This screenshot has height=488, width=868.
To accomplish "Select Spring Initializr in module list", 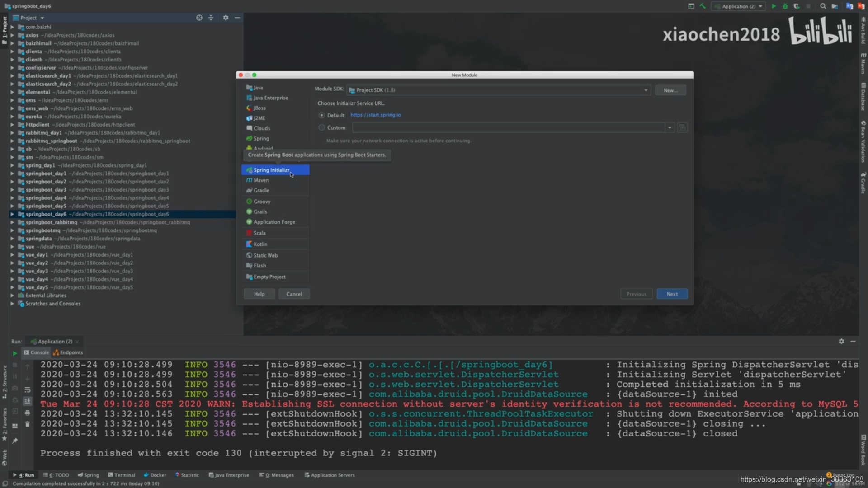I will pyautogui.click(x=275, y=170).
